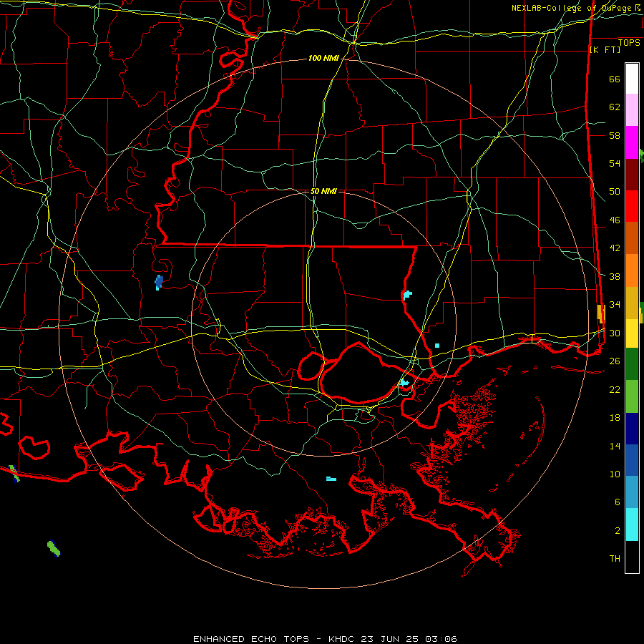Click the legend value 66
This screenshot has width=644, height=644.
615,79
